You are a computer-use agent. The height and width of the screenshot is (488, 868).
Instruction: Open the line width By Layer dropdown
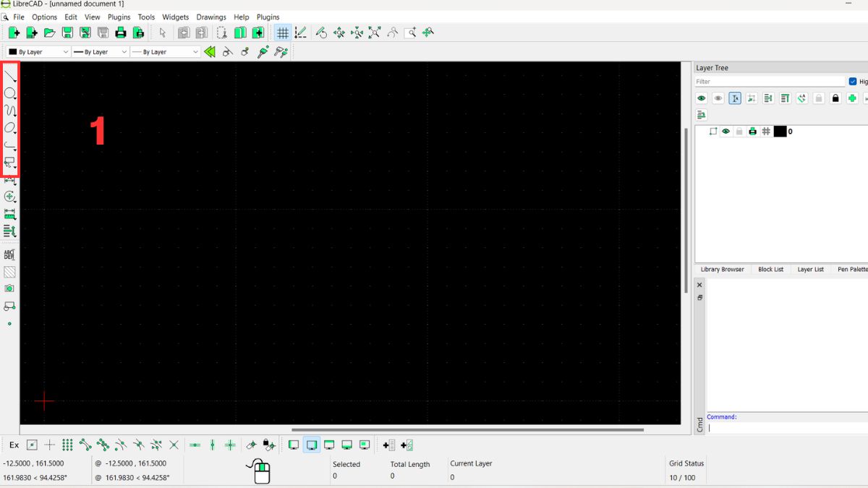[101, 52]
